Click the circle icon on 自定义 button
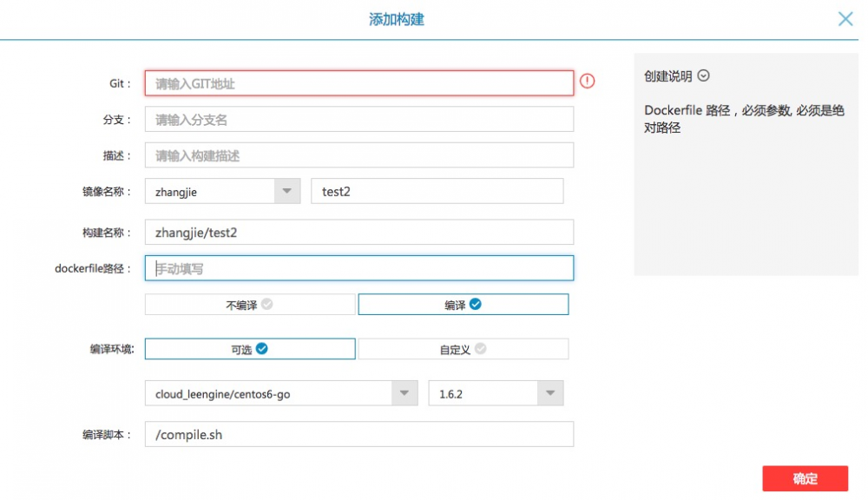Image resolution: width=868 pixels, height=500 pixels. pyautogui.click(x=483, y=348)
